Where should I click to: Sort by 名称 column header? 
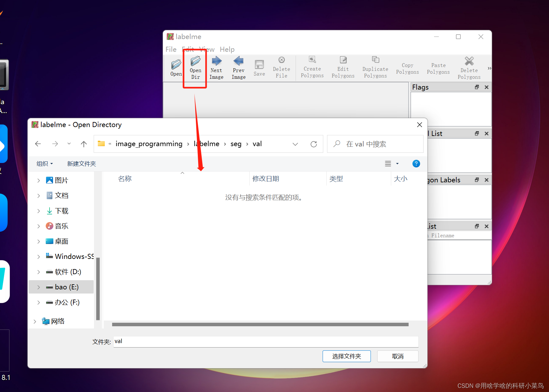tap(125, 179)
